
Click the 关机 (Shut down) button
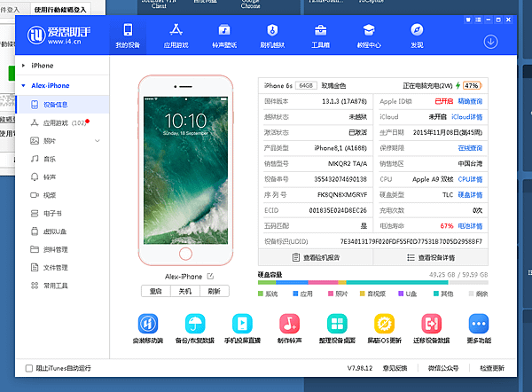point(185,291)
